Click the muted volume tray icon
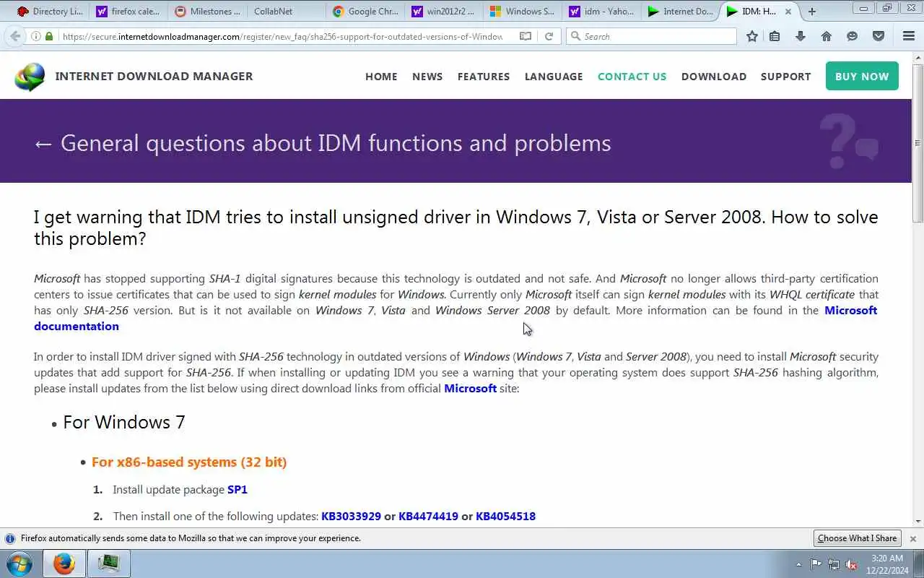The width and height of the screenshot is (924, 578). pos(851,564)
